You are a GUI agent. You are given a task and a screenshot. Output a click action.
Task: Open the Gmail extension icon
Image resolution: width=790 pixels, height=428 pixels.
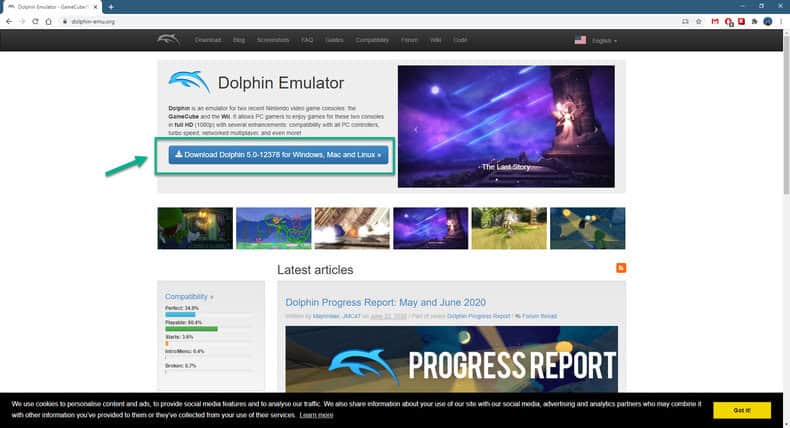pos(715,21)
